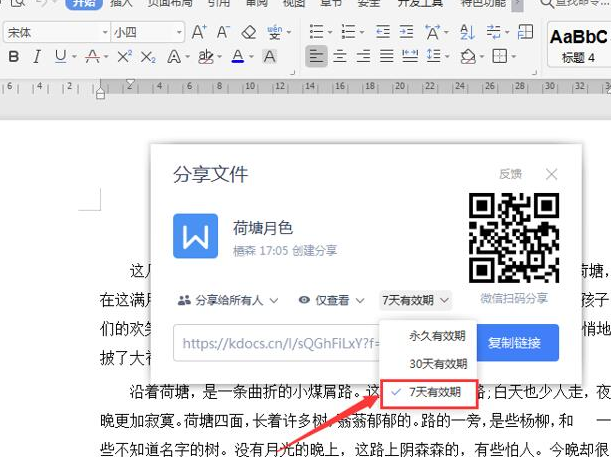Open paragraph shading fill tool

[468, 57]
